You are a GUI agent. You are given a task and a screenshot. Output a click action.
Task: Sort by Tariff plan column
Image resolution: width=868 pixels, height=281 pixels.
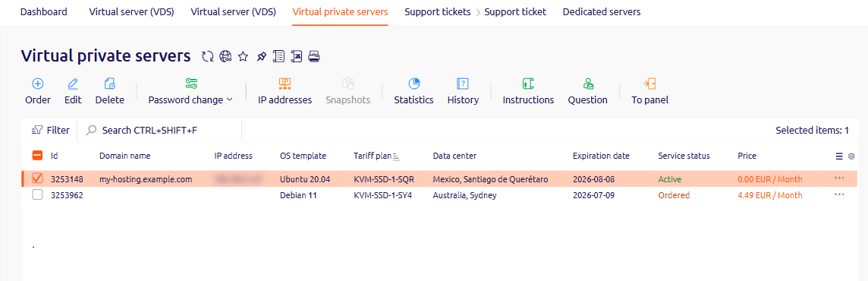372,156
